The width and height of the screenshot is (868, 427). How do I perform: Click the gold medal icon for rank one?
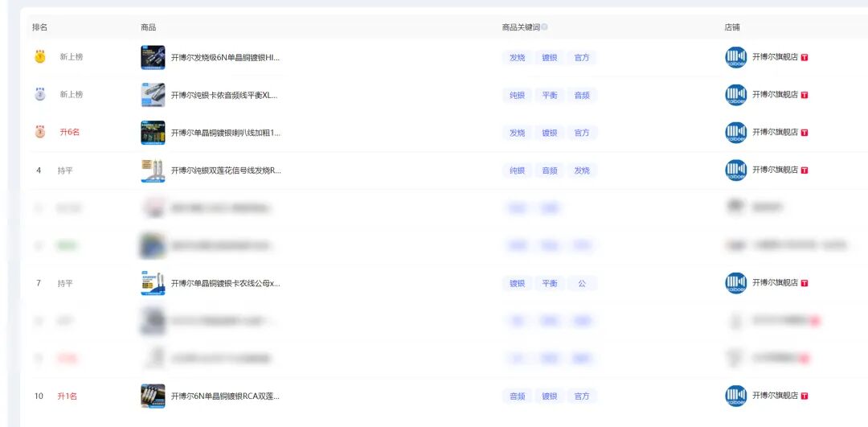(x=40, y=57)
